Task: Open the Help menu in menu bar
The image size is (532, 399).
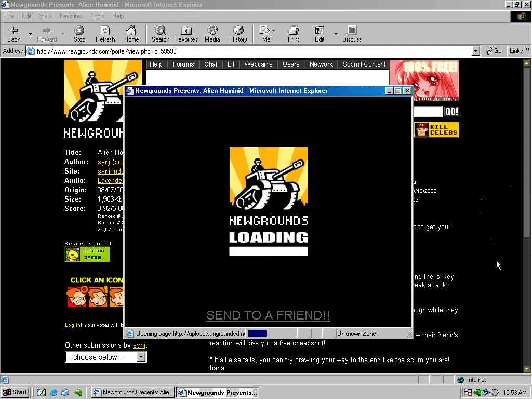Action: click(118, 16)
